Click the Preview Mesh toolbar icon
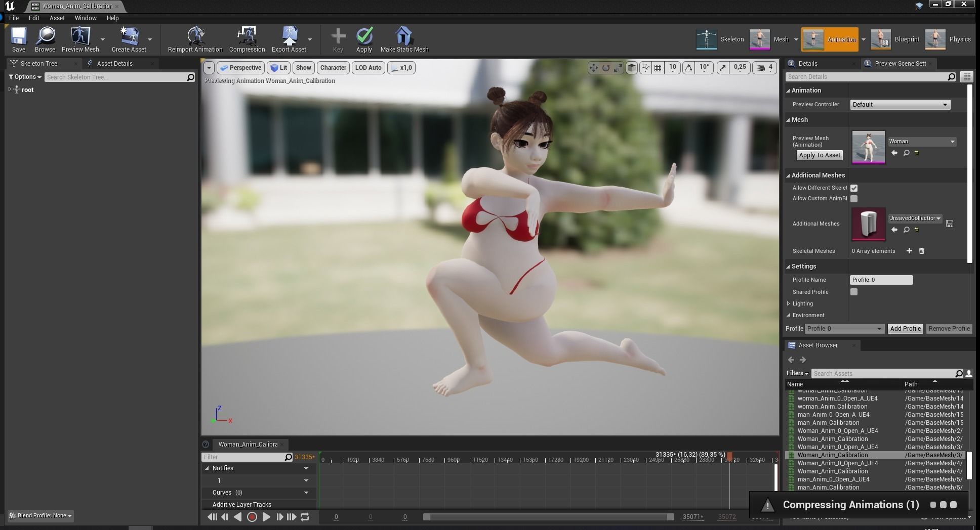Viewport: 980px width, 530px height. coord(80,39)
